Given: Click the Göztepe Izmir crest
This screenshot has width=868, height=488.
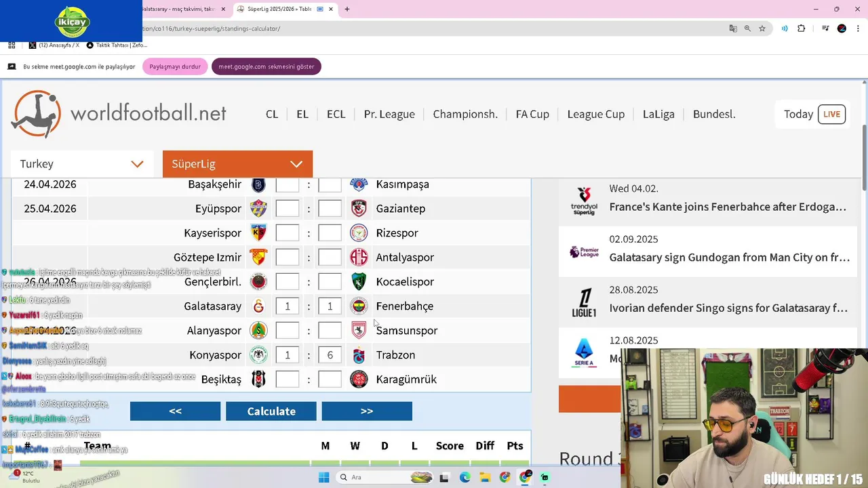Looking at the screenshot, I should pyautogui.click(x=258, y=257).
